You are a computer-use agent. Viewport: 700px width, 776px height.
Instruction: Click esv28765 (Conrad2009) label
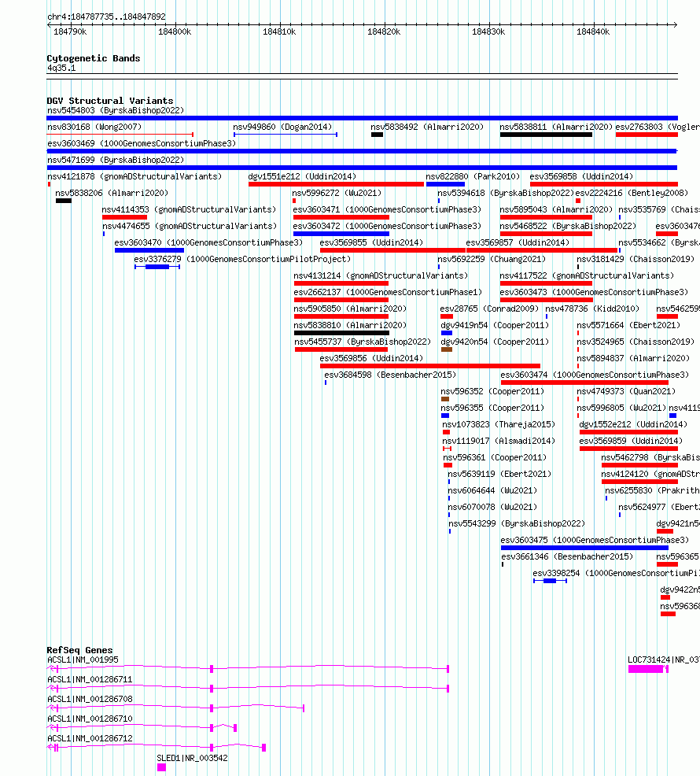tap(489, 309)
